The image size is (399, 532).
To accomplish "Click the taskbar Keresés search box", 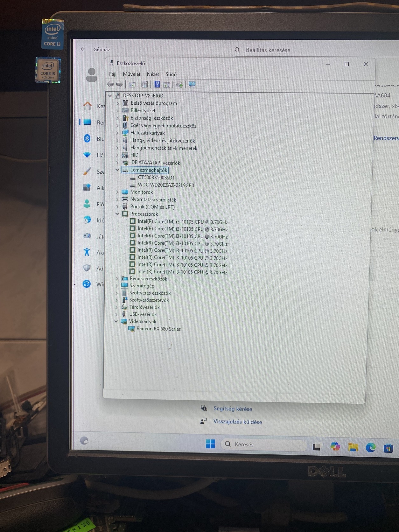I will (263, 444).
